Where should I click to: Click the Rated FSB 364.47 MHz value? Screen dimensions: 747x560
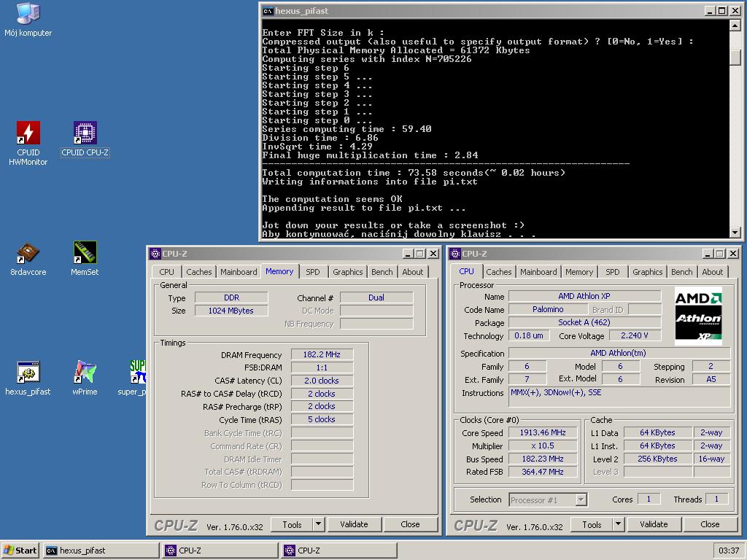click(x=543, y=472)
